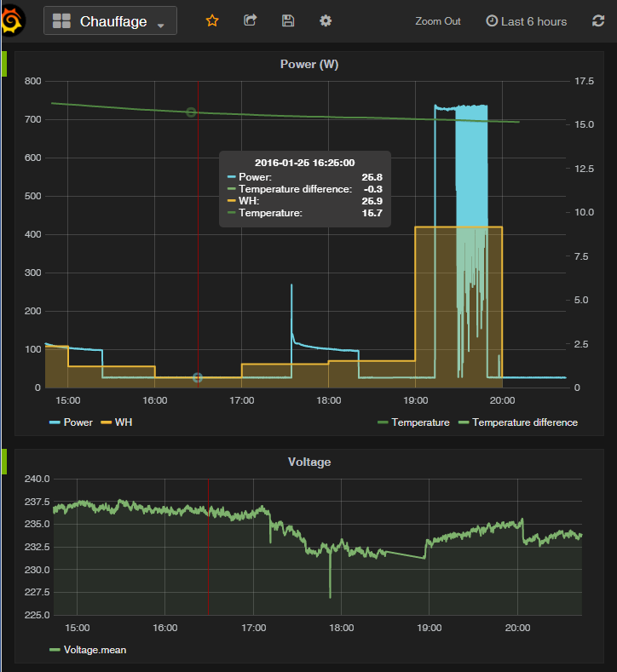Open color picker for WH legend swatch

[x=106, y=422]
